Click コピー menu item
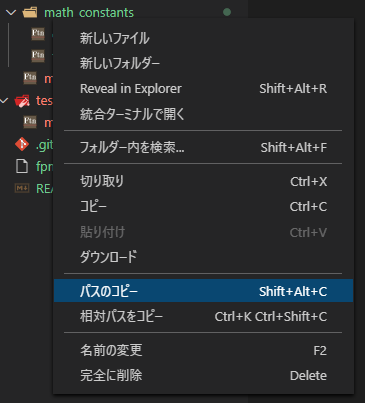The image size is (365, 403). point(203,207)
